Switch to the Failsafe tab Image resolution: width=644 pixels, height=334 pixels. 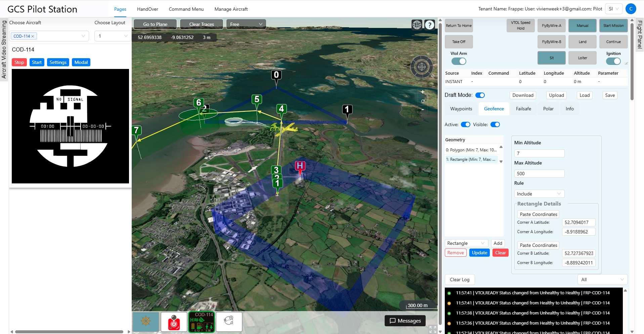(x=523, y=109)
